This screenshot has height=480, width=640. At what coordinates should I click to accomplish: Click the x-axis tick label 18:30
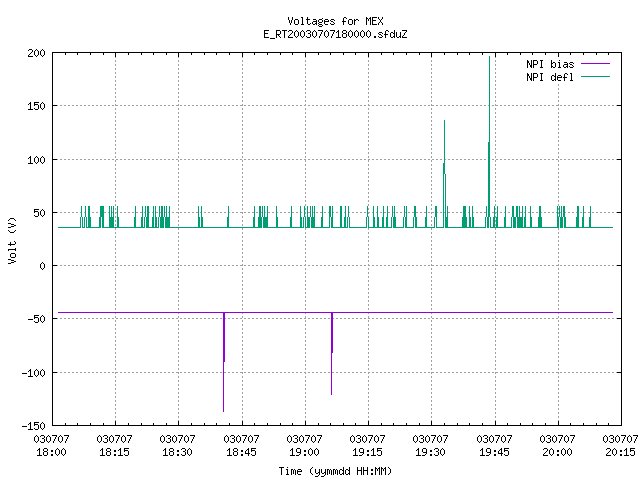click(177, 452)
